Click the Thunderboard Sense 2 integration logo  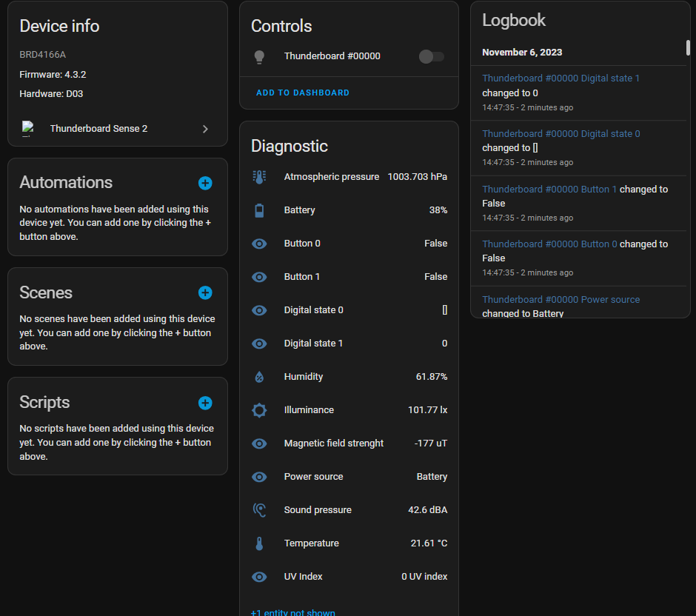[x=28, y=129]
